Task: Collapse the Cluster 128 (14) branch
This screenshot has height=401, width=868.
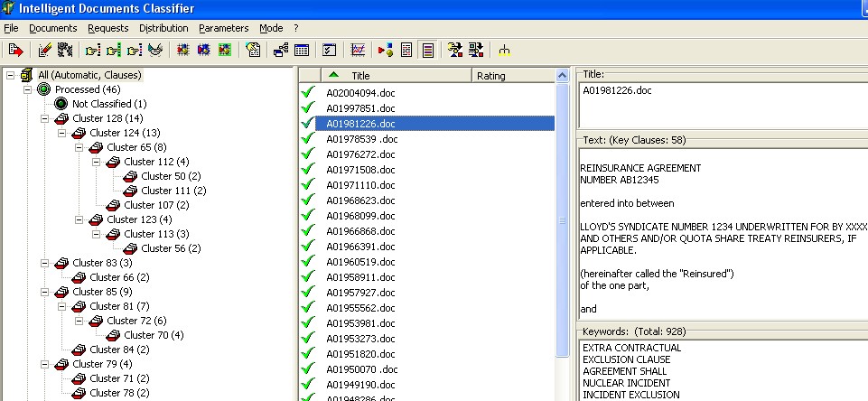Action: coord(45,118)
